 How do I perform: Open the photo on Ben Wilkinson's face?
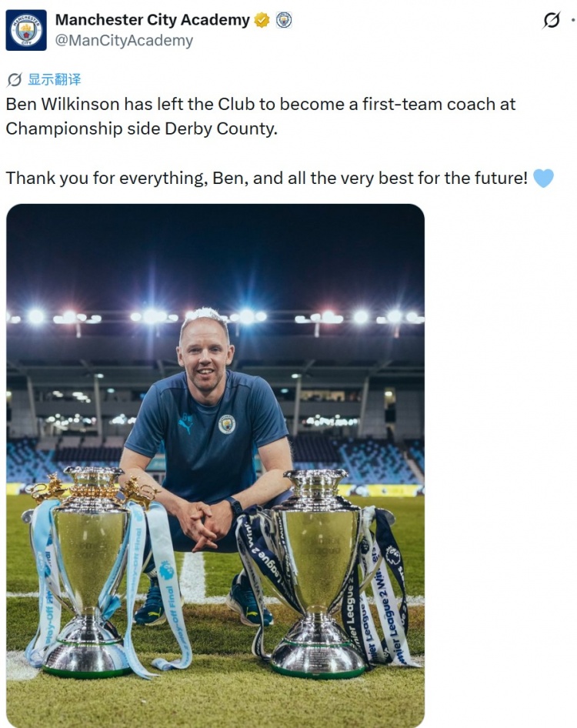[205, 355]
